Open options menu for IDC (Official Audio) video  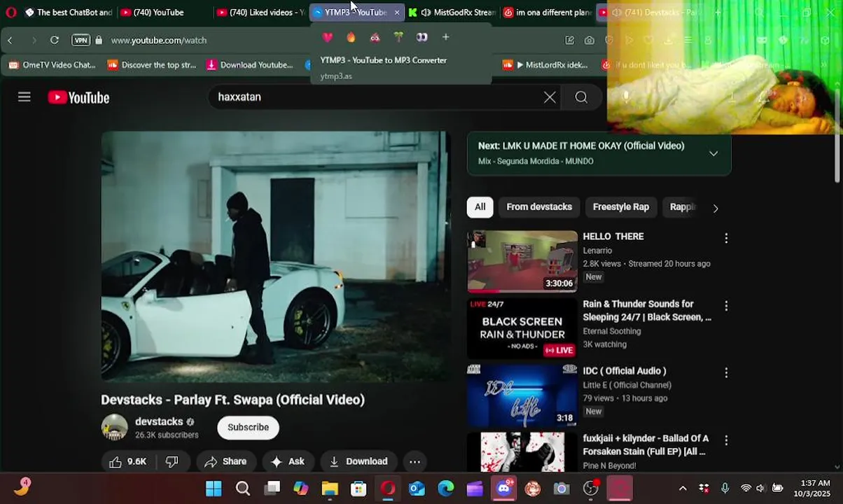pyautogui.click(x=726, y=373)
